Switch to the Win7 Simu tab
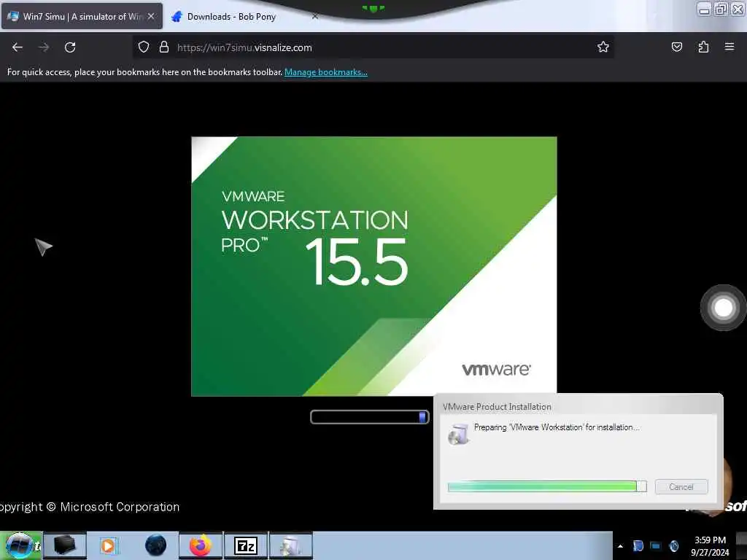Screen dimensions: 747x560 click(x=82, y=16)
